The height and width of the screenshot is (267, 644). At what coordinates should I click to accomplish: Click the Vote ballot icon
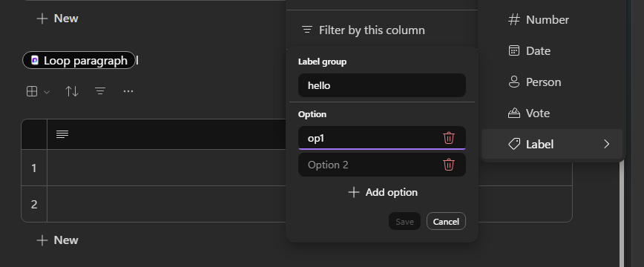pyautogui.click(x=514, y=113)
